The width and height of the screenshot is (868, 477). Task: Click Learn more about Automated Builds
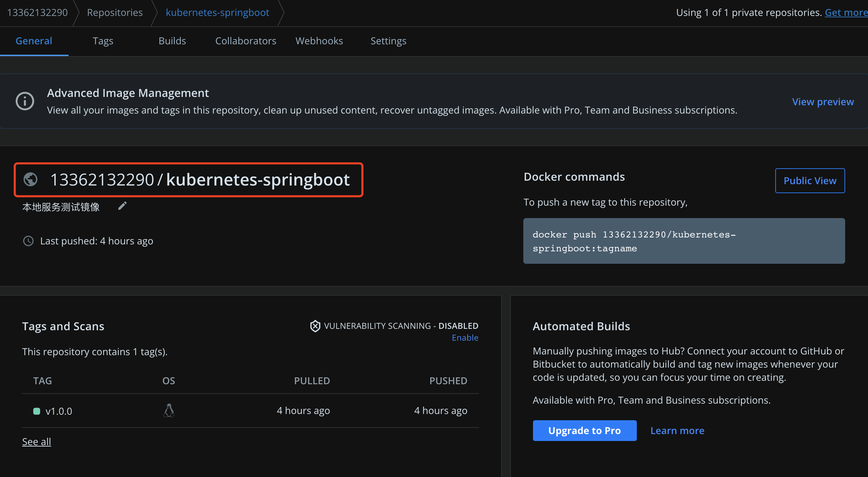677,431
